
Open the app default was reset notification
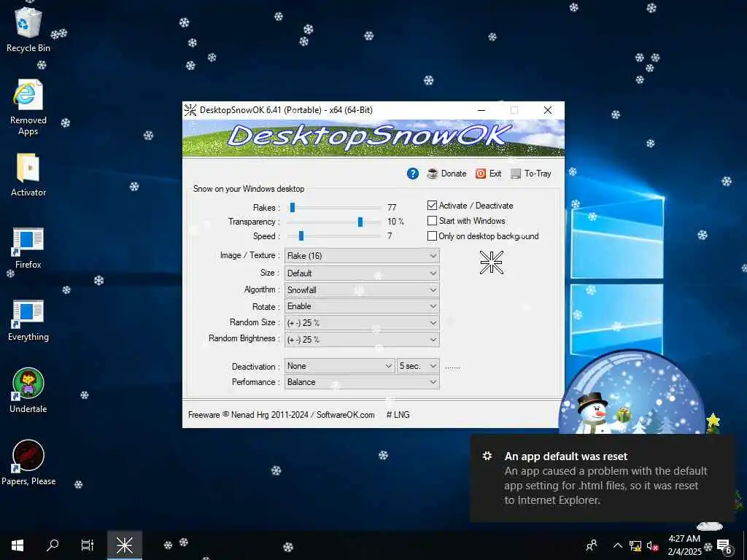pos(602,478)
